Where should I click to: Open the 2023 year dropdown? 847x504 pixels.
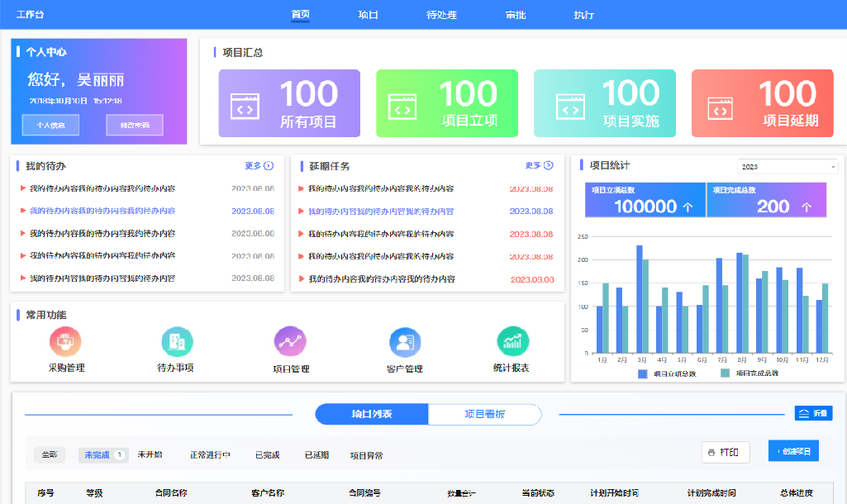(788, 166)
